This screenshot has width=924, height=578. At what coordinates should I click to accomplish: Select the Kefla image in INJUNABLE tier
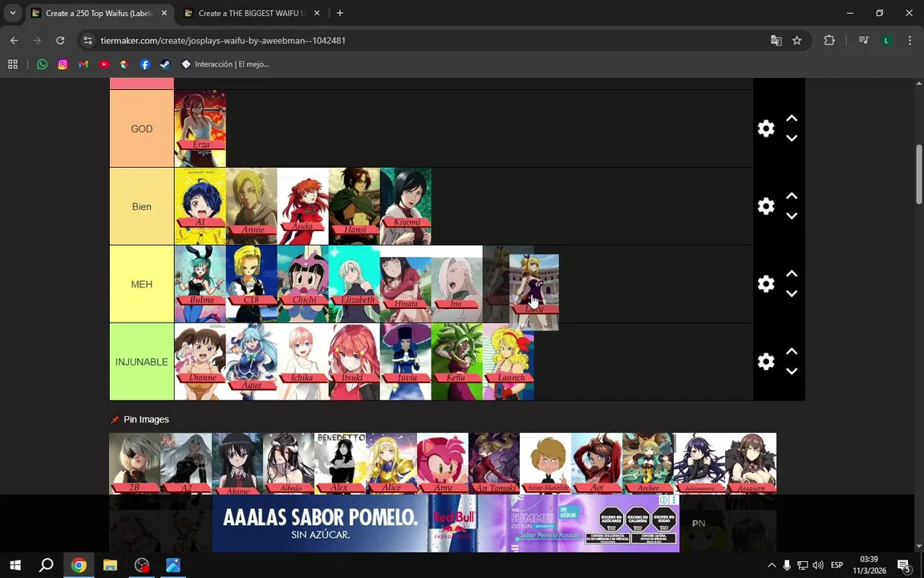pyautogui.click(x=456, y=361)
